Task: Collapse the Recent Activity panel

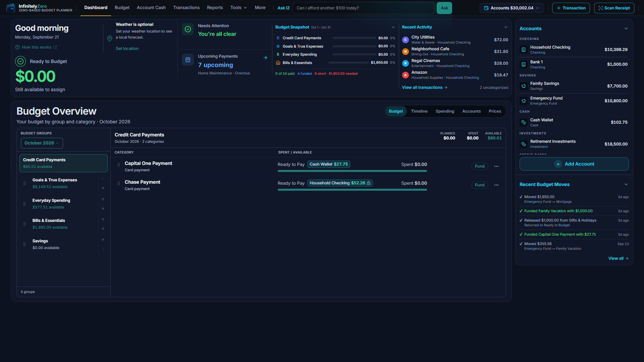Action: click(x=506, y=27)
